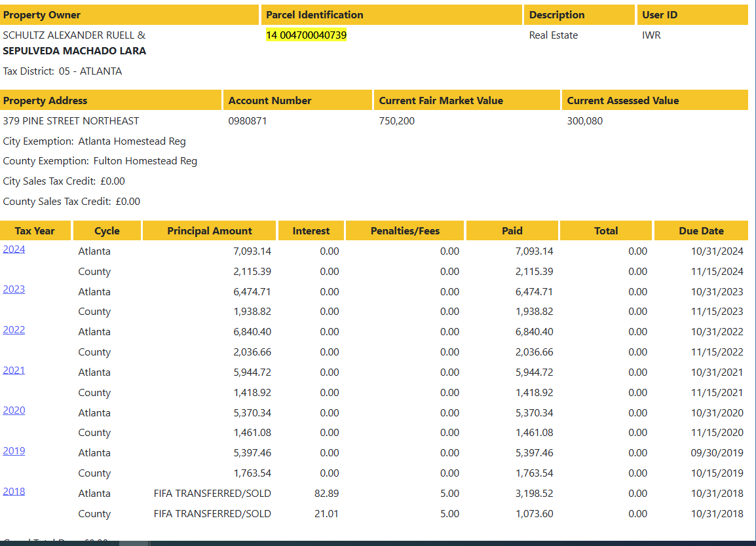Open the 2019 tax year link
Screen dimensions: 756x546
pos(14,451)
